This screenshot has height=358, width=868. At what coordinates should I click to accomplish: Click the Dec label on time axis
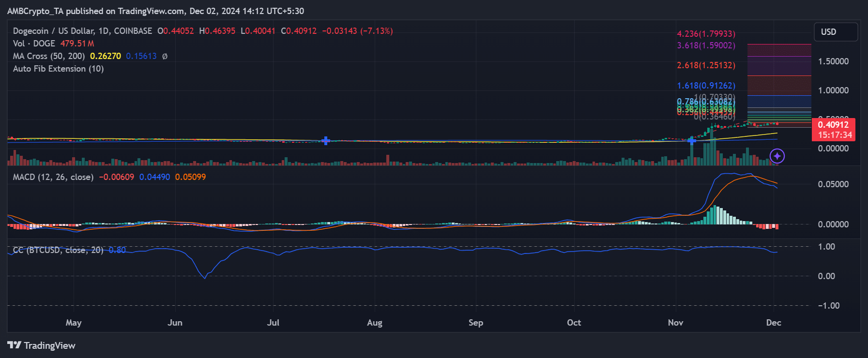pyautogui.click(x=774, y=323)
